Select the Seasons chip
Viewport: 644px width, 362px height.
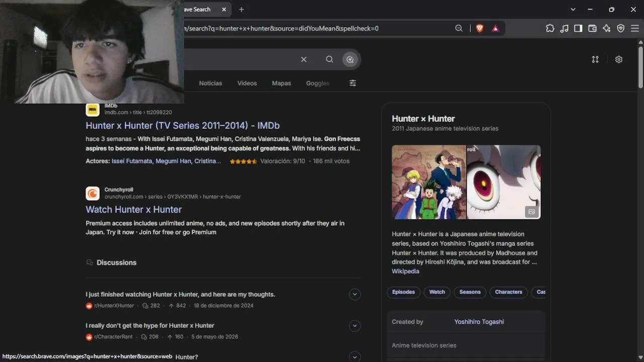click(470, 292)
